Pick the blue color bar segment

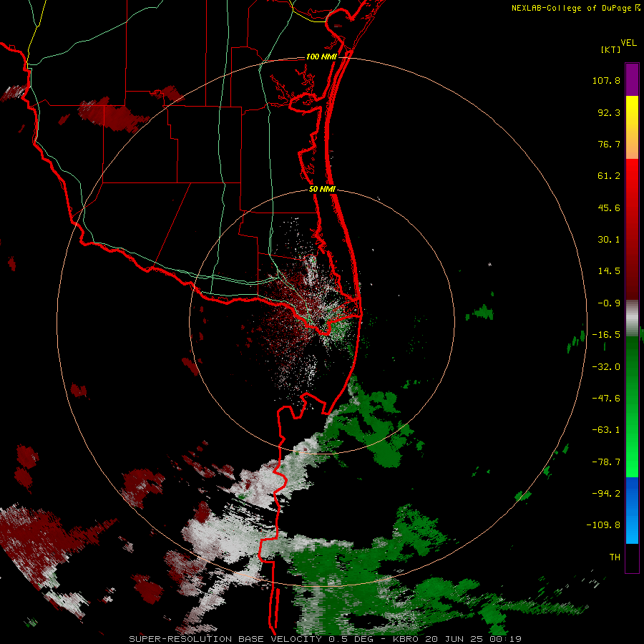click(x=632, y=510)
